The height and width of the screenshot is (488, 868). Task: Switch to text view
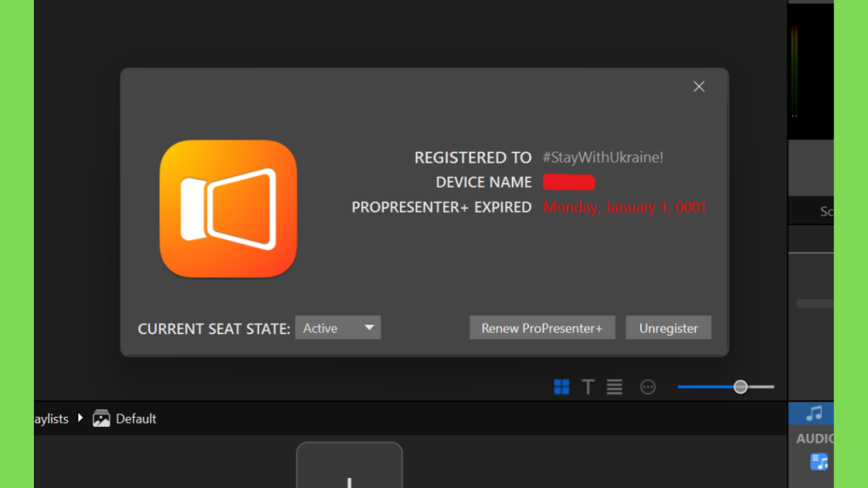pyautogui.click(x=588, y=386)
